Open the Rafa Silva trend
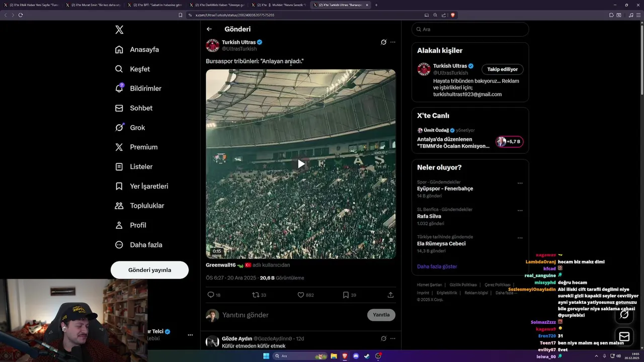This screenshot has height=362, width=644. 429,216
